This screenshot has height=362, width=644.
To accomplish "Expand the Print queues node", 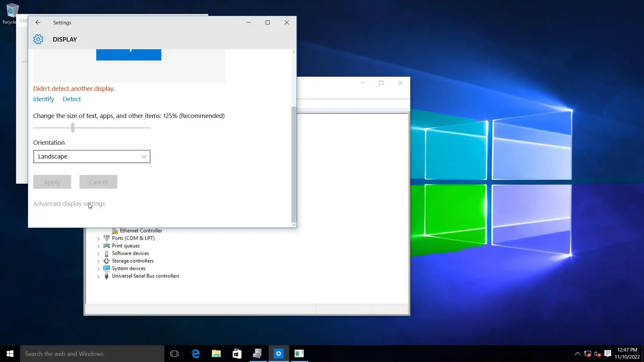I will [98, 246].
